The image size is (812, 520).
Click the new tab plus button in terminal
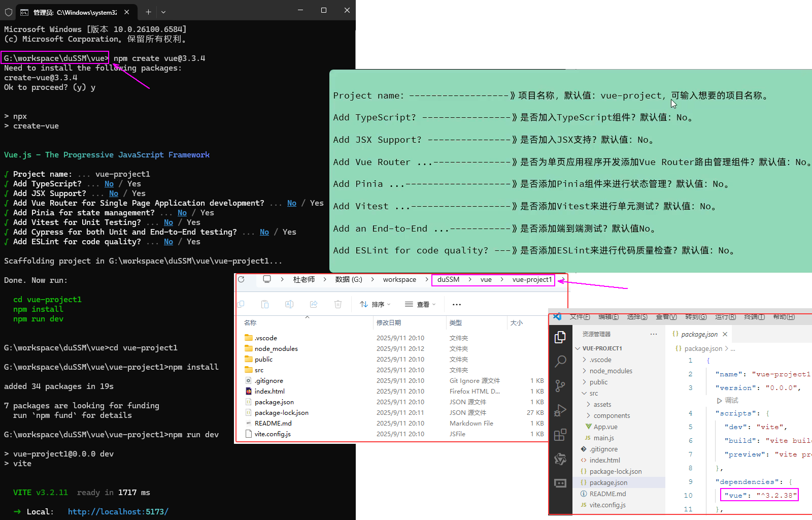coord(148,12)
